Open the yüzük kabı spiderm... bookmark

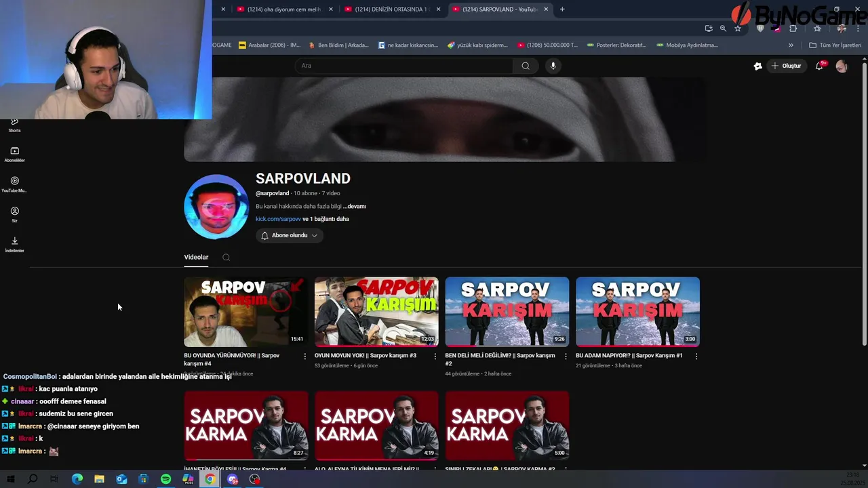click(x=477, y=45)
